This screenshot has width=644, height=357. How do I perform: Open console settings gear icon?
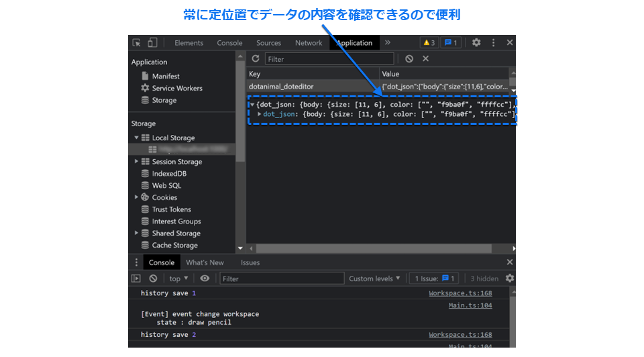(x=510, y=278)
